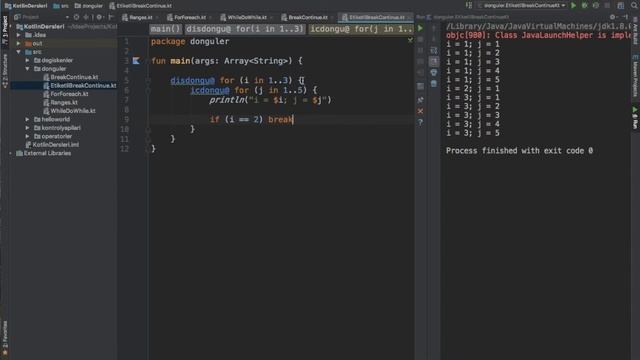Expand the .idea folder
Image resolution: width=640 pixels, height=360 pixels.
coord(18,35)
